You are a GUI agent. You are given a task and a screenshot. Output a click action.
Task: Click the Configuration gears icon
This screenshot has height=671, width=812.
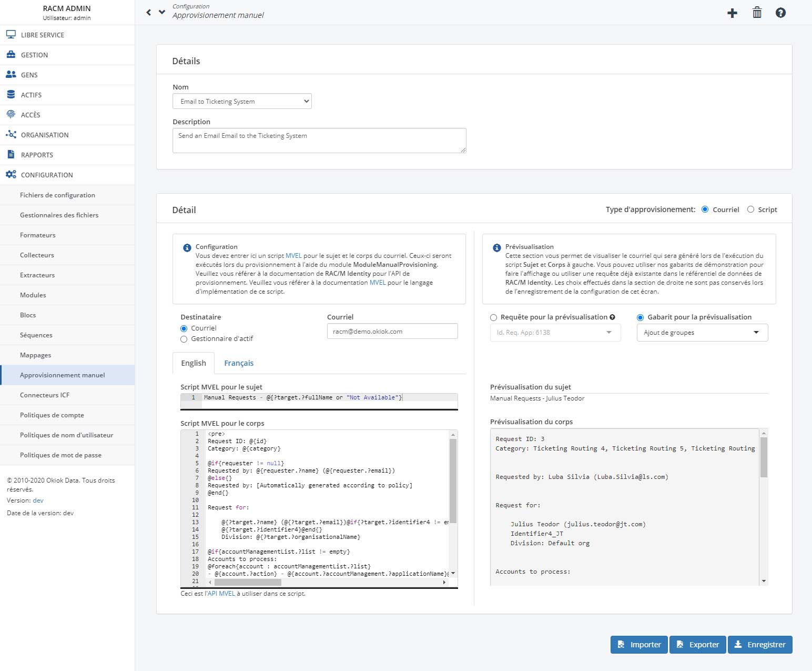point(11,175)
